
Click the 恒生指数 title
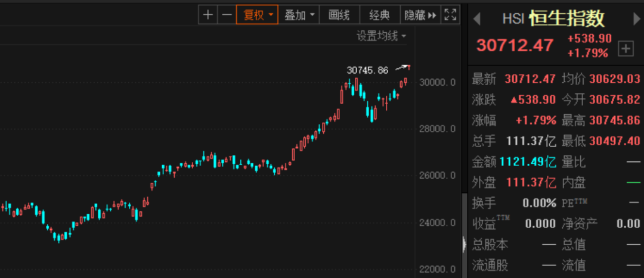click(567, 18)
